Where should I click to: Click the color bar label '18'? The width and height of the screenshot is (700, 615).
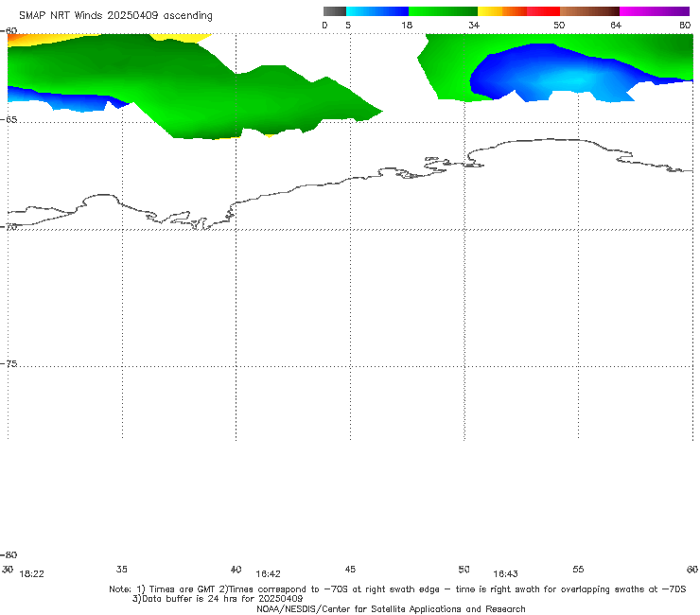407,25
